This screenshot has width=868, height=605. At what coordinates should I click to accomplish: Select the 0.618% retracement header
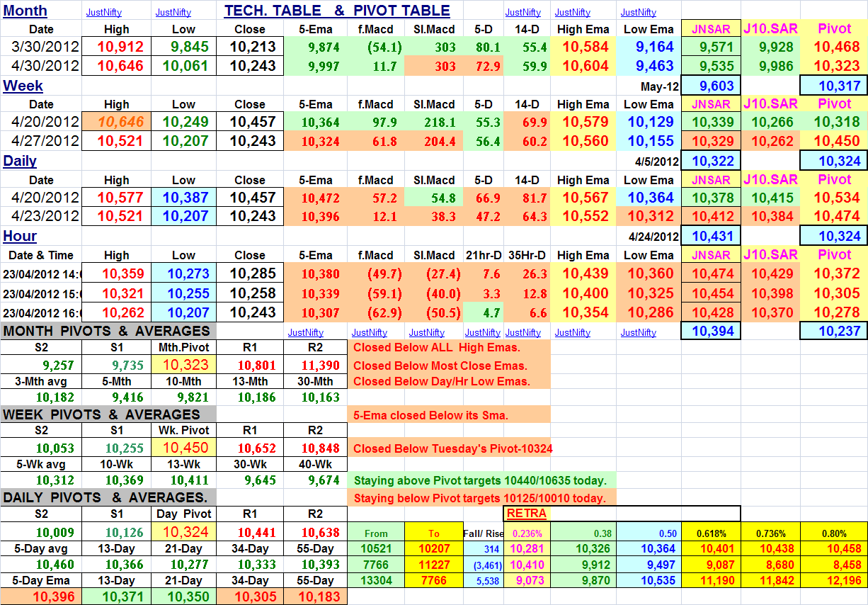tap(711, 532)
